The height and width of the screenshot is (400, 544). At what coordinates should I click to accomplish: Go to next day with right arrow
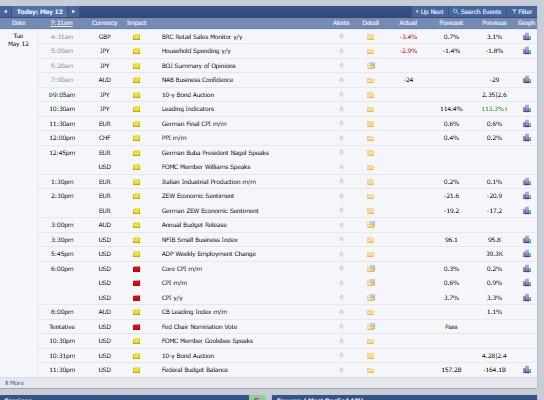pyautogui.click(x=73, y=11)
